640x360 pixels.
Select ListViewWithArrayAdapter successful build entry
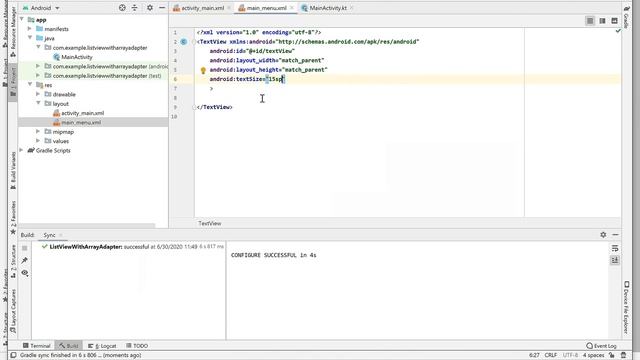point(133,247)
